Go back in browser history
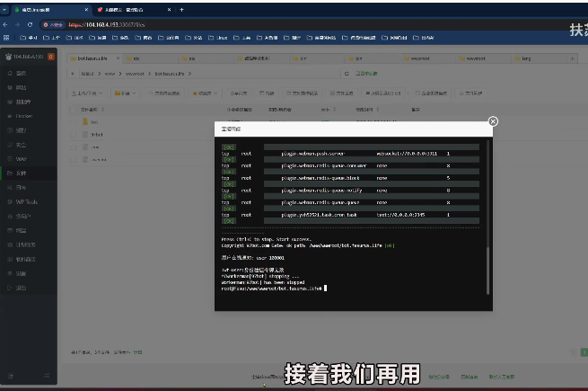The image size is (588, 391). [x=5, y=25]
